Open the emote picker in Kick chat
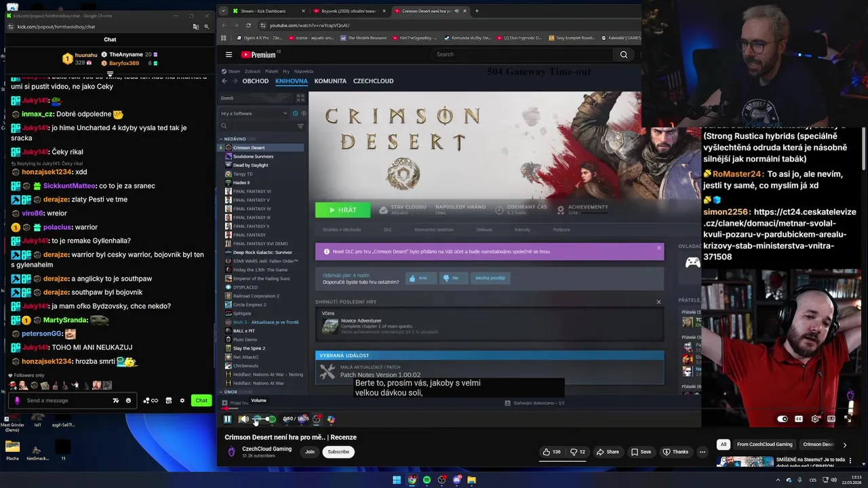Image resolution: width=868 pixels, height=488 pixels. tap(128, 401)
